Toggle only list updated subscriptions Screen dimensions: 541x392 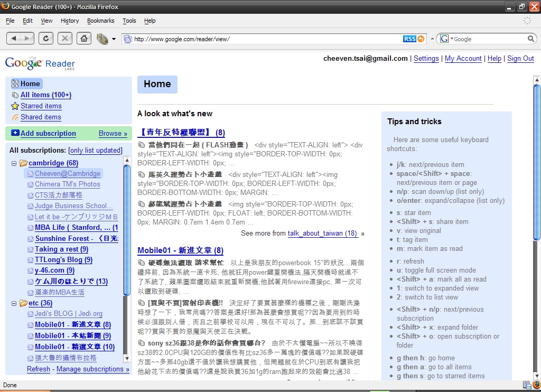[x=95, y=151]
